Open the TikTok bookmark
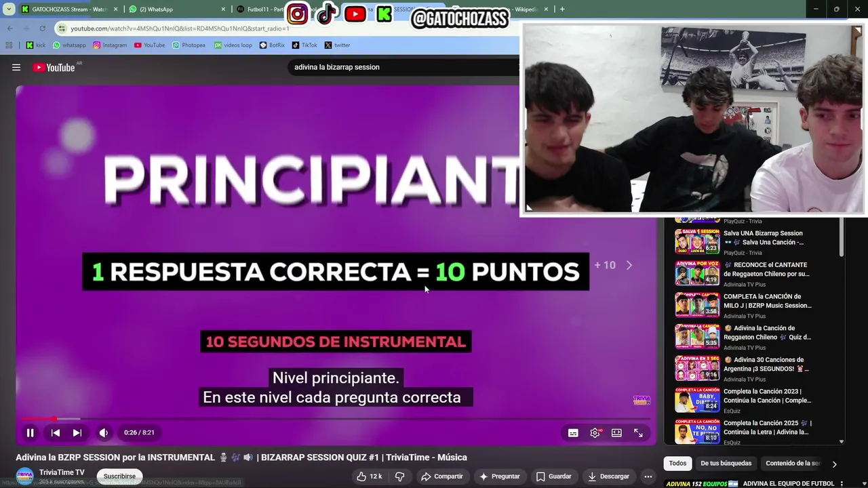 click(x=304, y=45)
